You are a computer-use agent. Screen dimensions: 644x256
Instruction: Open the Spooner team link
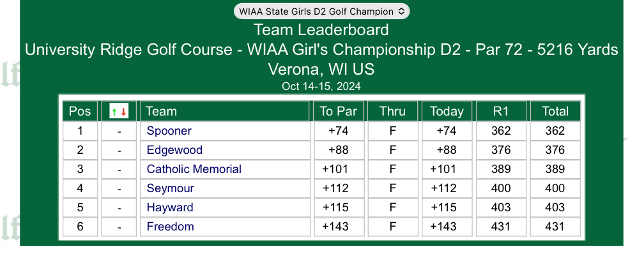(169, 131)
